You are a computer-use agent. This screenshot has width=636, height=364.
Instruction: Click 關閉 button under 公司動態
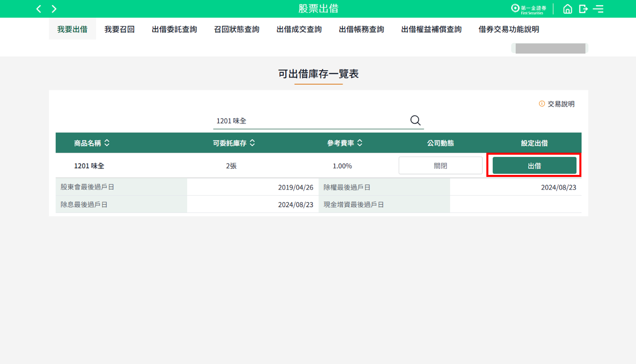click(440, 166)
